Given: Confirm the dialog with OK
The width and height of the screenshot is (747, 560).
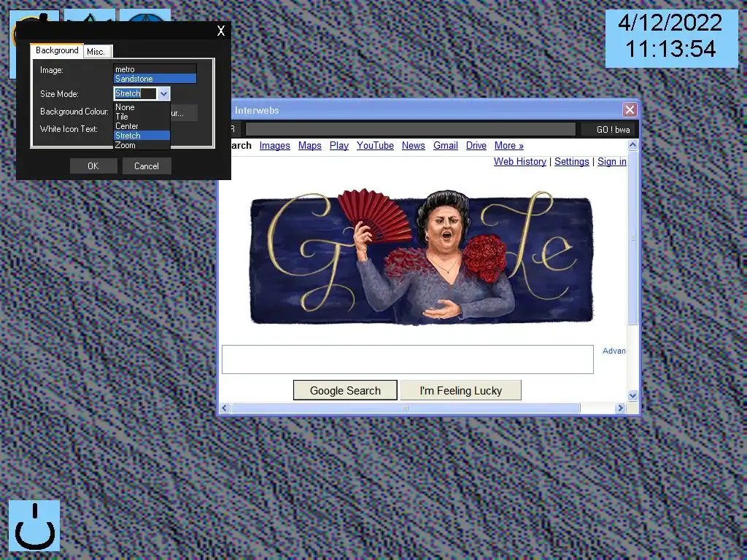Looking at the screenshot, I should click(93, 166).
